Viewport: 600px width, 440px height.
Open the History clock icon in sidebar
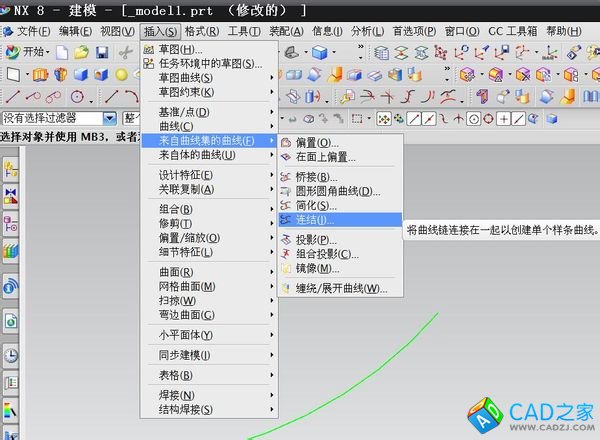point(11,355)
